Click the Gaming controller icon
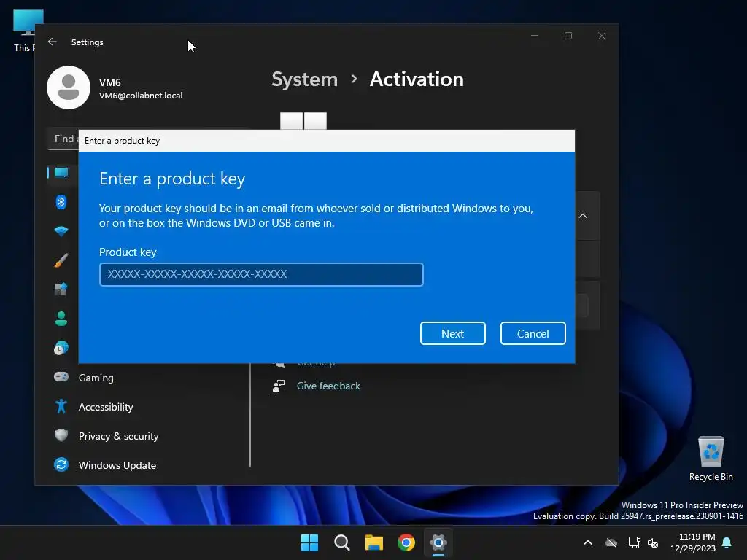 [61, 377]
